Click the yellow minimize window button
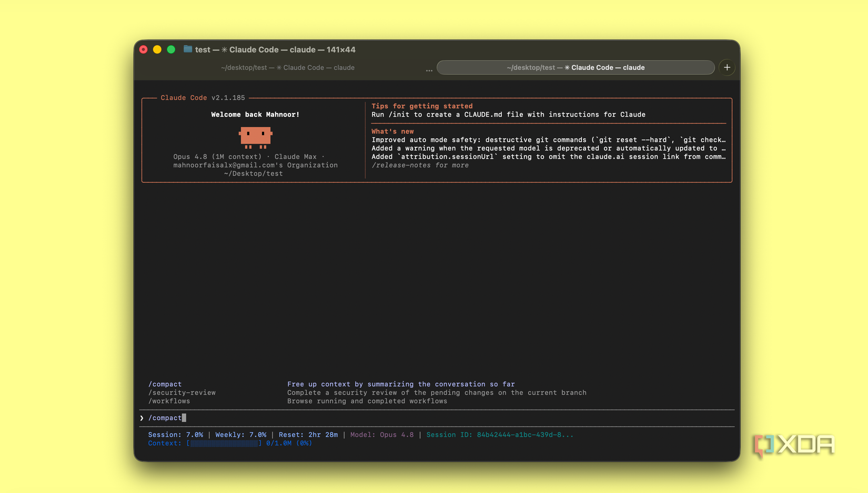Viewport: 868px width, 493px height. click(x=157, y=49)
